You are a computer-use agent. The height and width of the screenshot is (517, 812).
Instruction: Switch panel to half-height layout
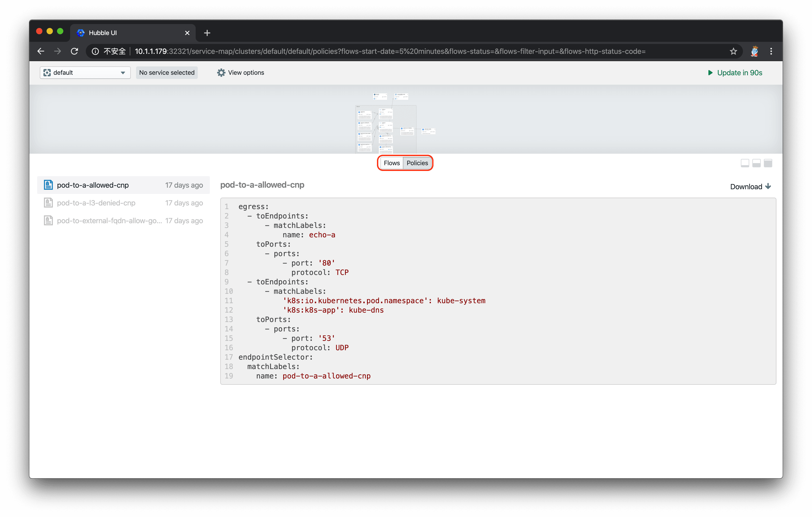click(x=756, y=163)
